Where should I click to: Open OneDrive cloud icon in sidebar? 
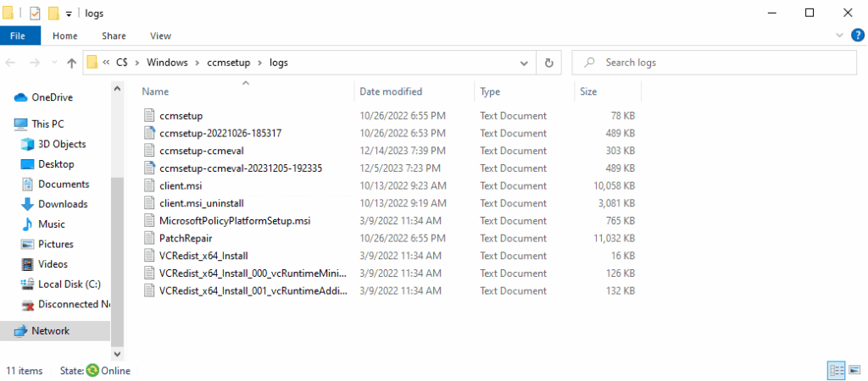[x=20, y=97]
